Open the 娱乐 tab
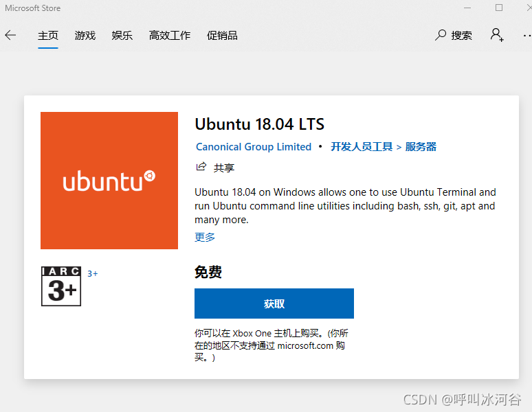The width and height of the screenshot is (532, 412). (x=122, y=36)
